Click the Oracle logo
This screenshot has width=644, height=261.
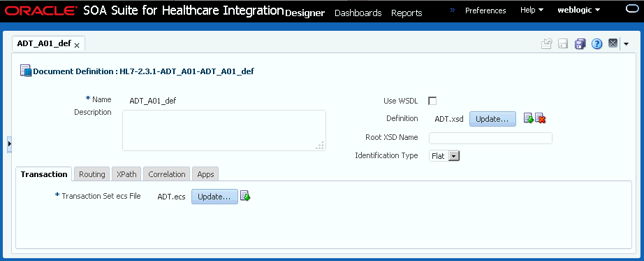(x=41, y=10)
